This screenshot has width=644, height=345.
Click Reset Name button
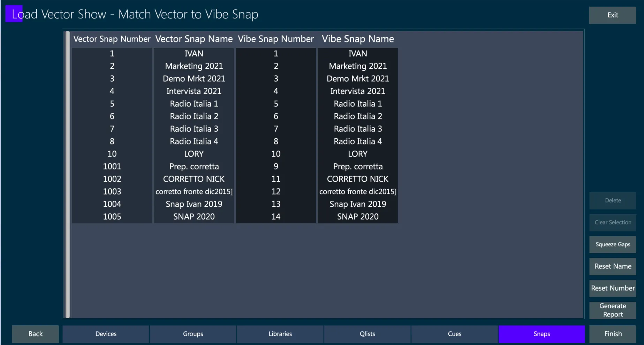[x=613, y=266]
